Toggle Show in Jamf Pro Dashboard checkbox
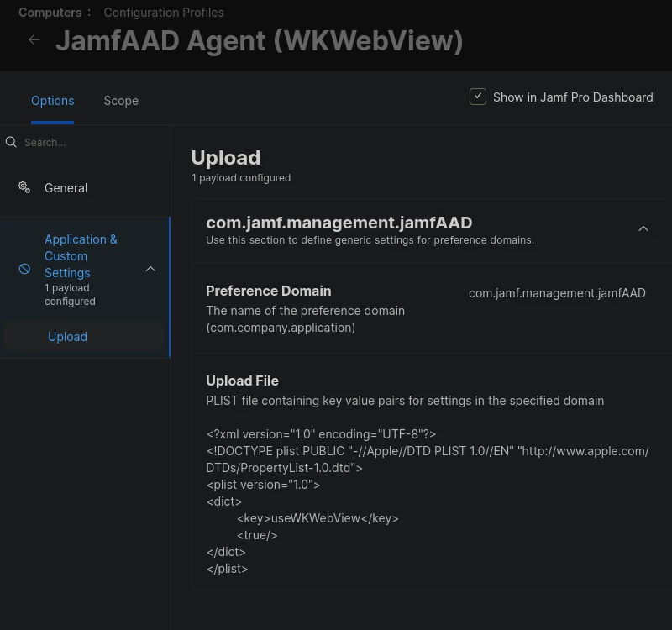 (477, 97)
